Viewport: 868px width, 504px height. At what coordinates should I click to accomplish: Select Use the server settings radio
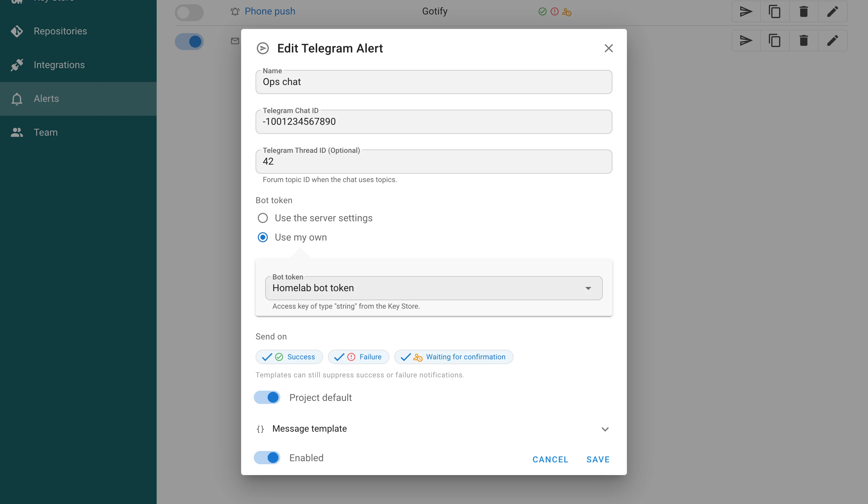(x=263, y=218)
